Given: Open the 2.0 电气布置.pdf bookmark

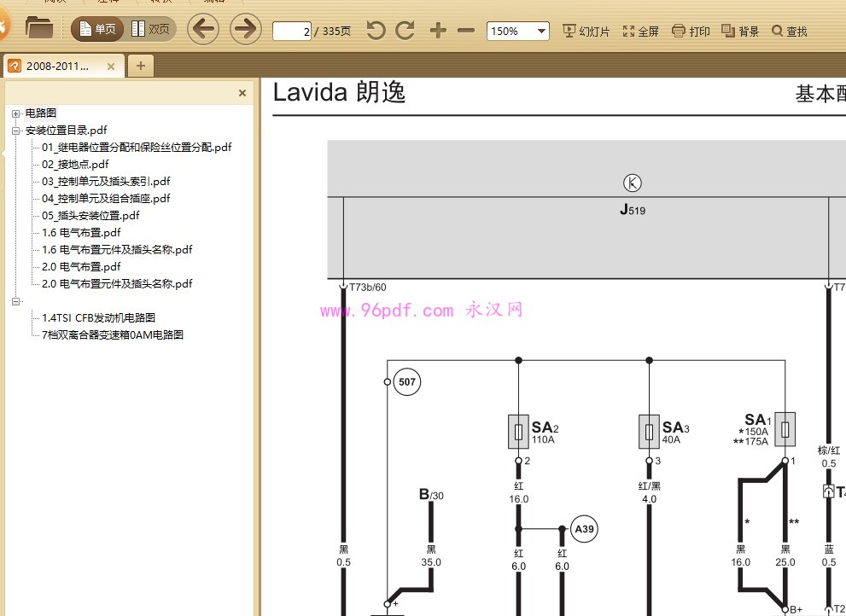Looking at the screenshot, I should pyautogui.click(x=81, y=267).
